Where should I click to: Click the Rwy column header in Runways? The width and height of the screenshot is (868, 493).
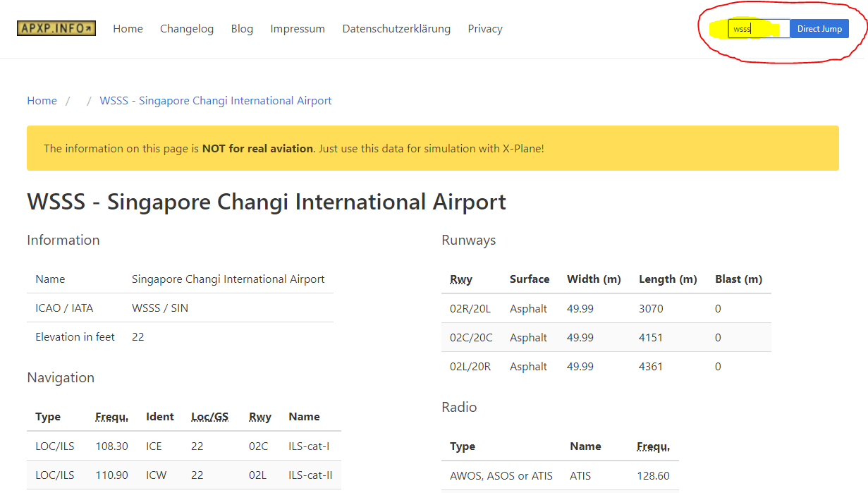(x=461, y=279)
